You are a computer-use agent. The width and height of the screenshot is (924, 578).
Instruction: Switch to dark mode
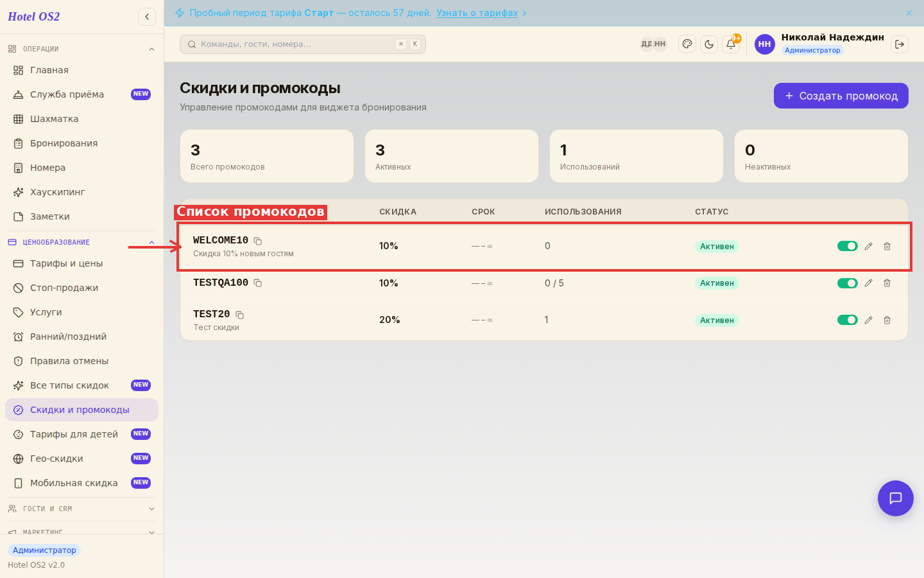709,44
